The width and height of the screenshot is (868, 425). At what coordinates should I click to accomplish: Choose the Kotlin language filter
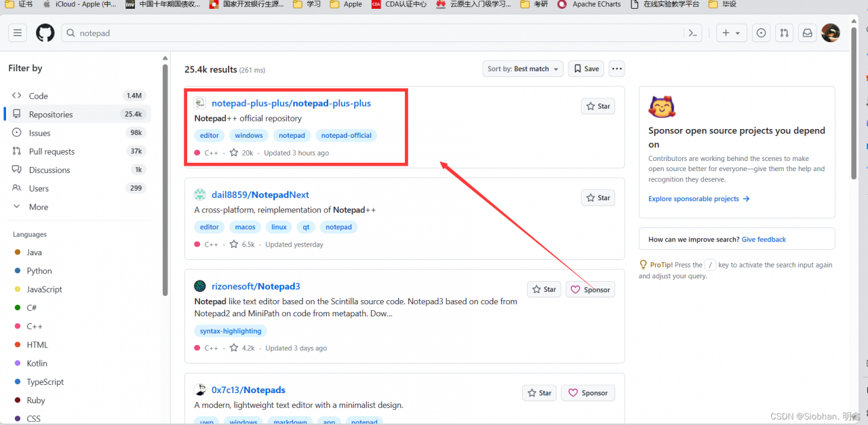pyautogui.click(x=37, y=363)
